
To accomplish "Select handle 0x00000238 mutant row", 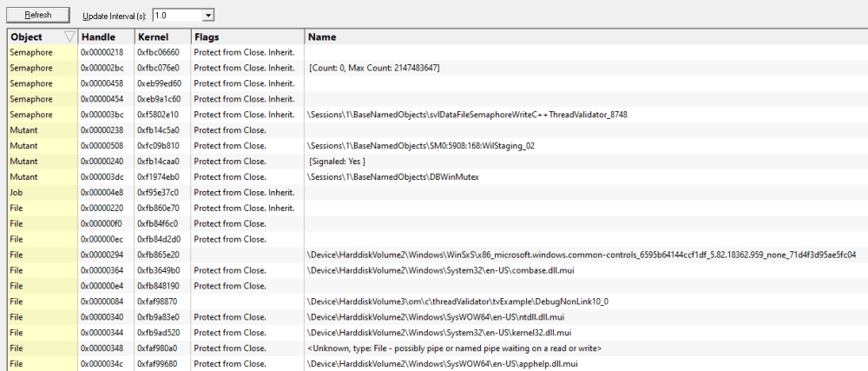I will point(437,130).
